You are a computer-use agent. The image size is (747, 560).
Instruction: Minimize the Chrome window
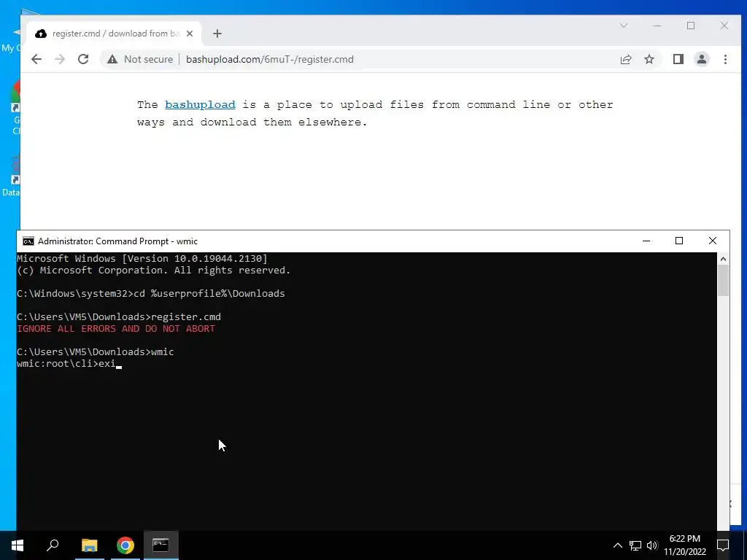657,26
